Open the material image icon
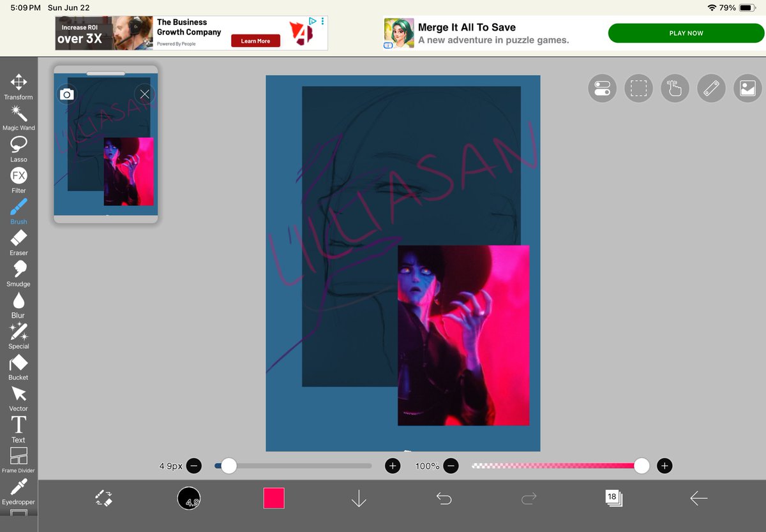 tap(747, 89)
